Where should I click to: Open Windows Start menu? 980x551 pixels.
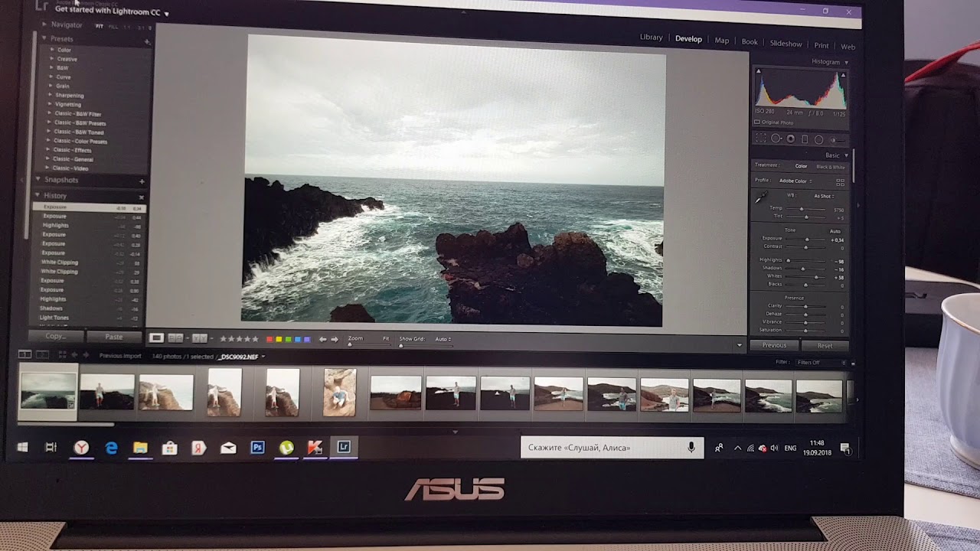pyautogui.click(x=22, y=447)
